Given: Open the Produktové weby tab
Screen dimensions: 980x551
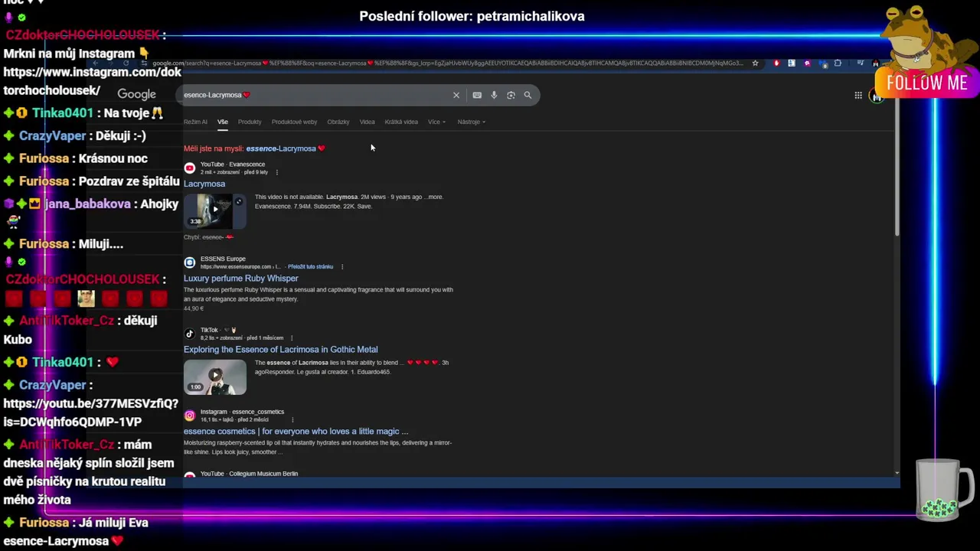Looking at the screenshot, I should pyautogui.click(x=294, y=122).
